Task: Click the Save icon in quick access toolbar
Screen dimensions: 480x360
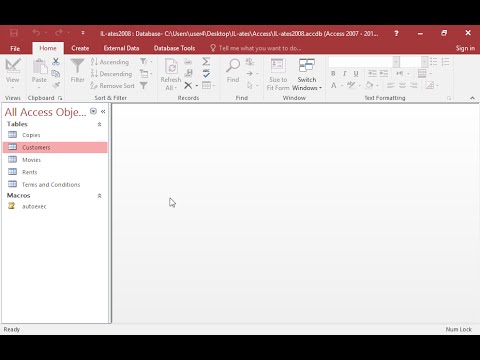Action: pyautogui.click(x=14, y=33)
